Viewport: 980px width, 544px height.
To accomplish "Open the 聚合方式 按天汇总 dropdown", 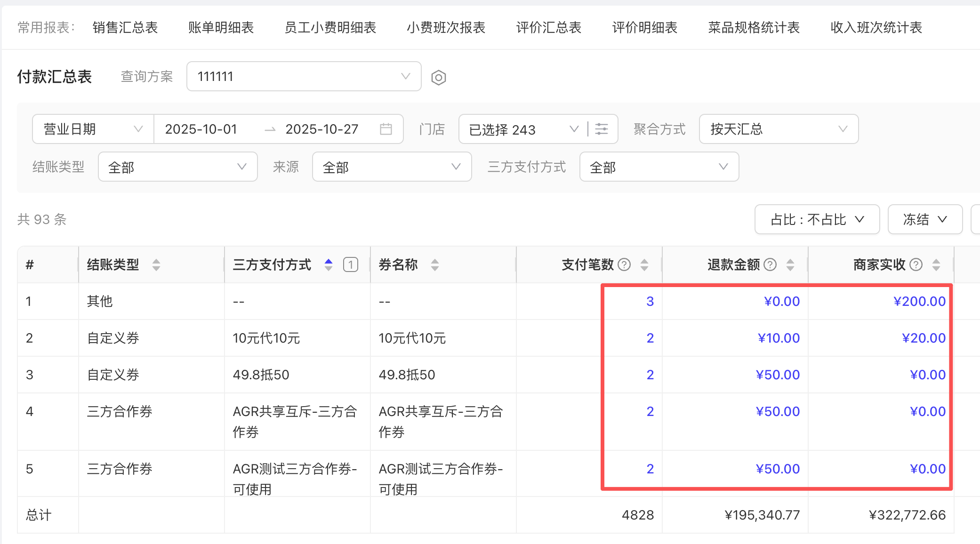I will point(779,129).
